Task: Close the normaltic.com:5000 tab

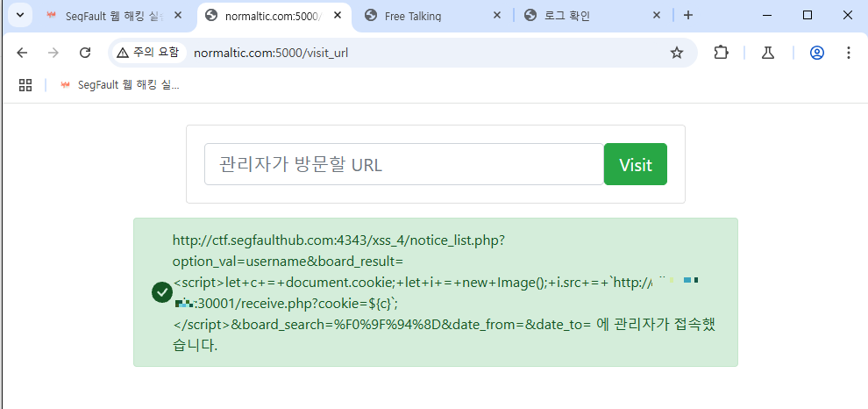Action: coord(338,16)
